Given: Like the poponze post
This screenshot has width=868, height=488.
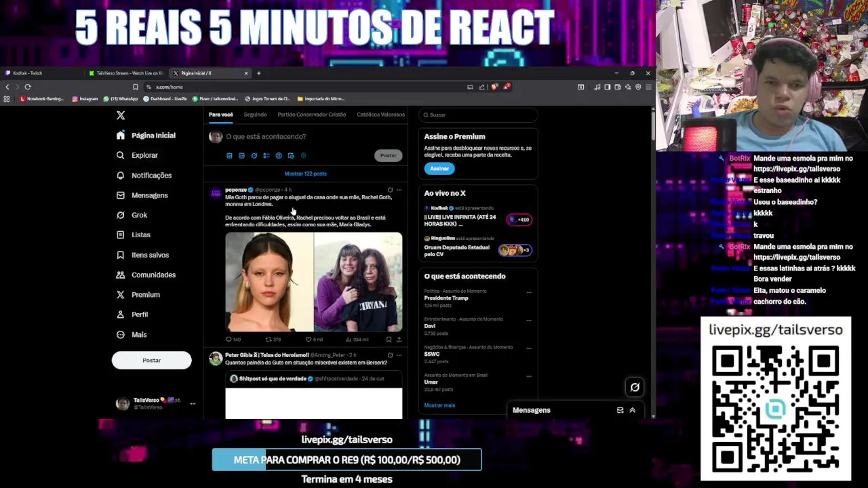Looking at the screenshot, I should click(x=313, y=340).
